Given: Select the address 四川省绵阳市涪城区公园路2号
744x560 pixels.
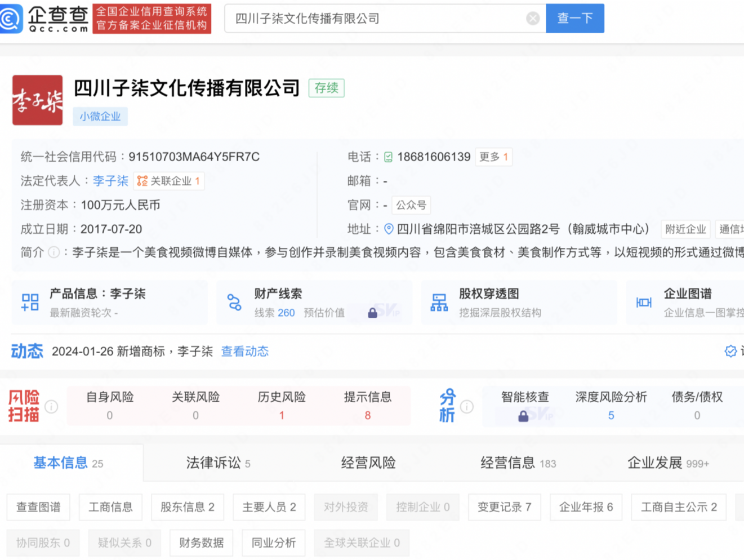Looking at the screenshot, I should pos(478,229).
